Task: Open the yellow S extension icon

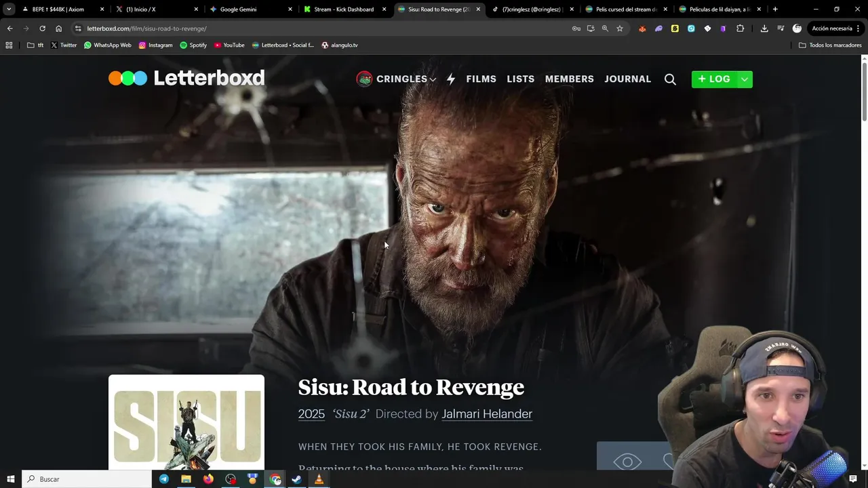Action: 675,28
